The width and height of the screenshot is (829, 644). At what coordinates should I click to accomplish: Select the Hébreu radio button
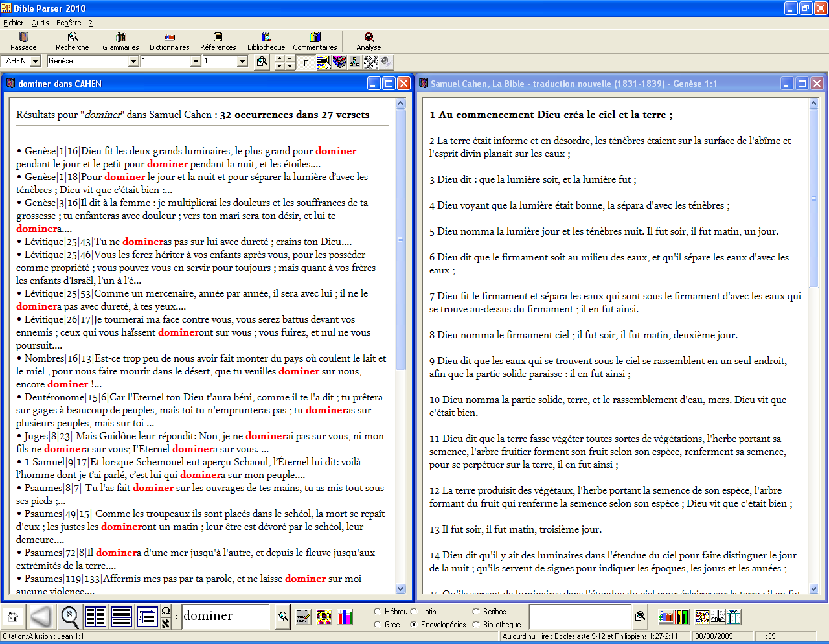click(378, 611)
